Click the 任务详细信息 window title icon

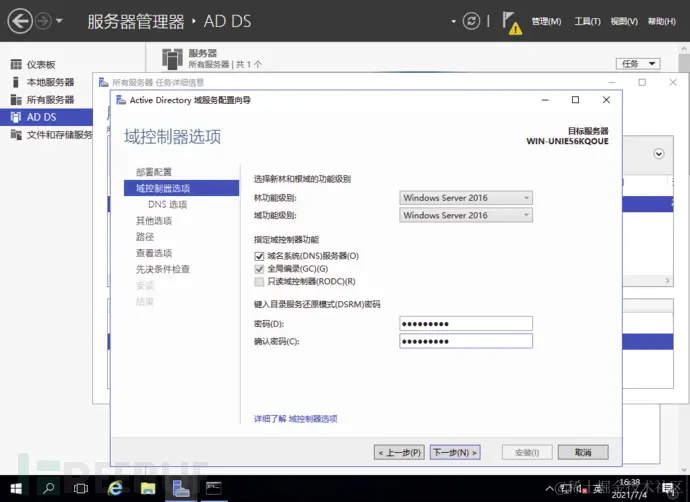(103, 82)
